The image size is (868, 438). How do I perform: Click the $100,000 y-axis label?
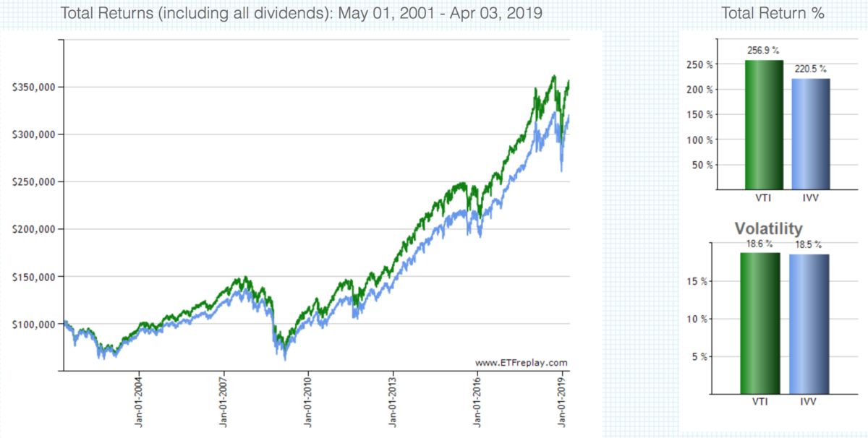(33, 324)
